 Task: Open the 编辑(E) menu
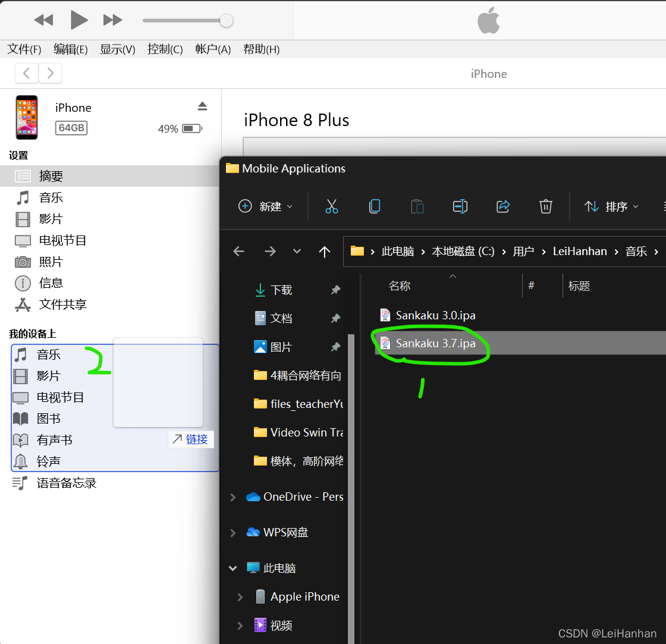coord(71,49)
